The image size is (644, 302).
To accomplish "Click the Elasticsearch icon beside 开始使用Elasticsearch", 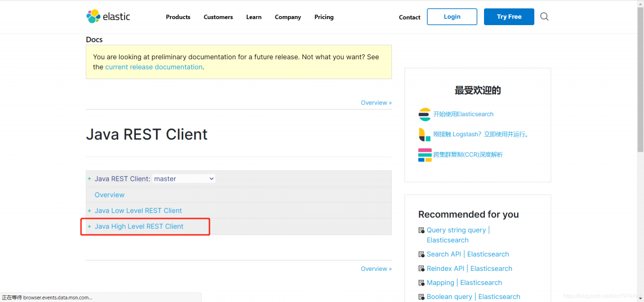I will [425, 114].
